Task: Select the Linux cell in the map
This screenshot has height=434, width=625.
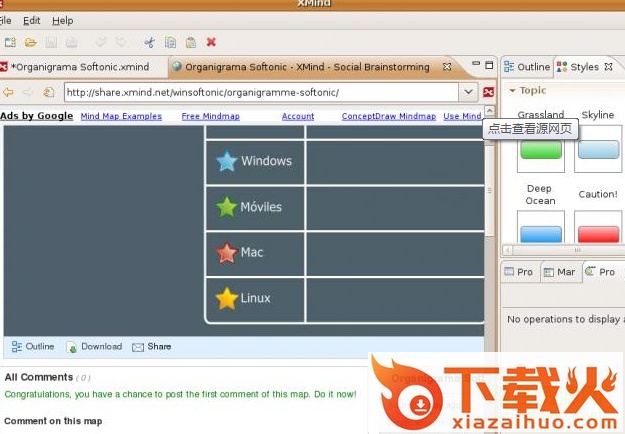Action: click(x=255, y=299)
